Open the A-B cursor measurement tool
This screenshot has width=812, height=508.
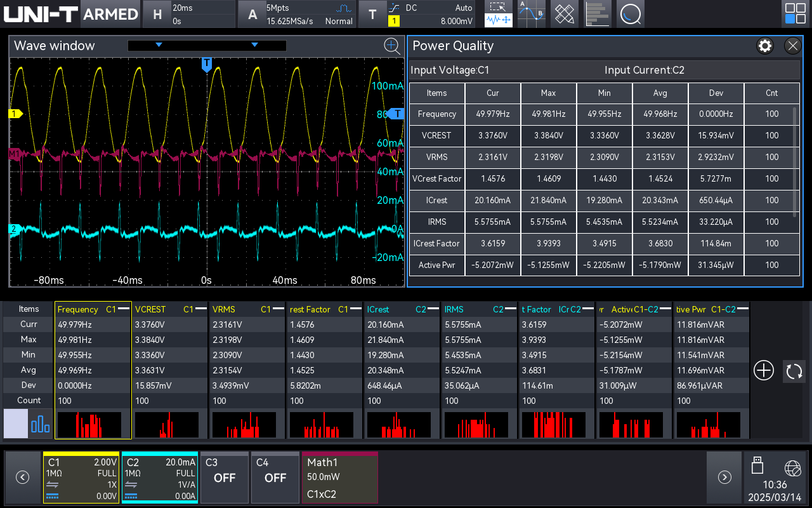coord(531,14)
